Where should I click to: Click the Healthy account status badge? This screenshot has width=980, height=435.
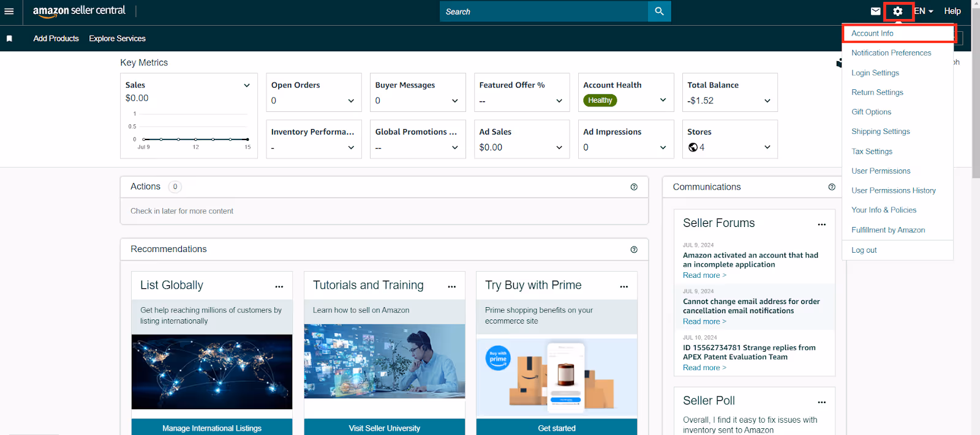(x=600, y=100)
